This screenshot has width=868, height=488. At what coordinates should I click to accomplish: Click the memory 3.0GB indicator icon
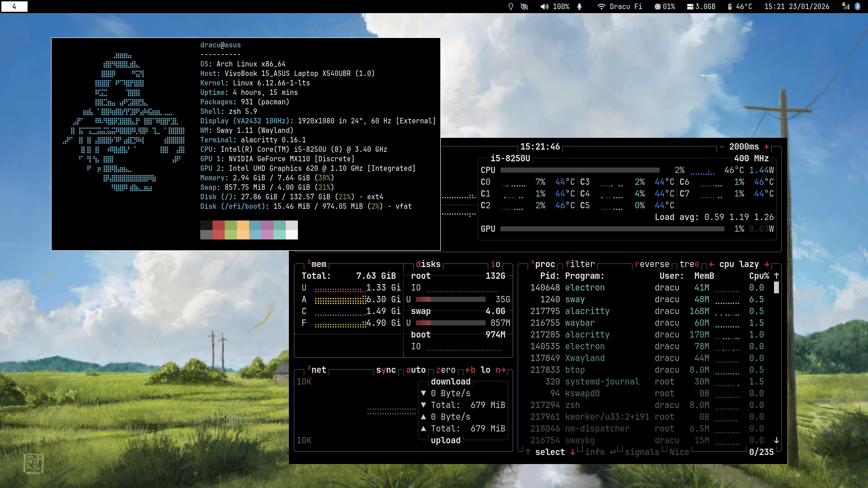pos(690,7)
